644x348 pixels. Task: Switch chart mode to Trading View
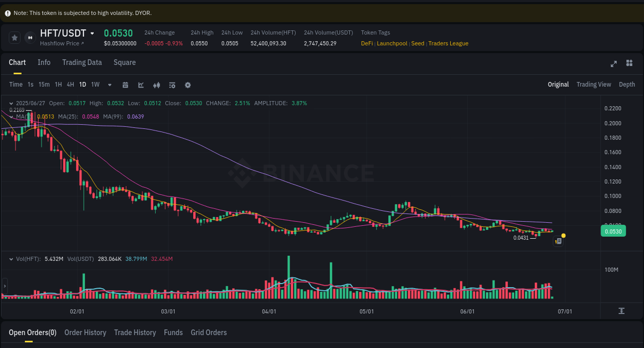click(594, 84)
